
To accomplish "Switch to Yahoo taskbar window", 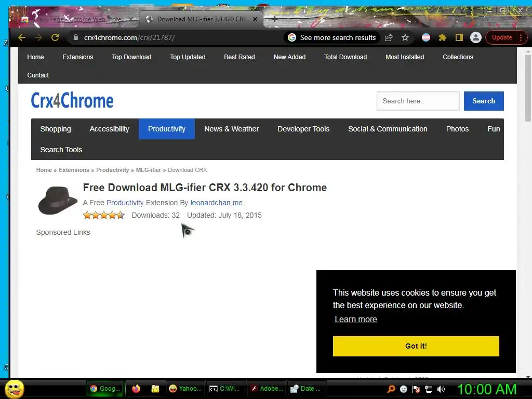I will 185,389.
